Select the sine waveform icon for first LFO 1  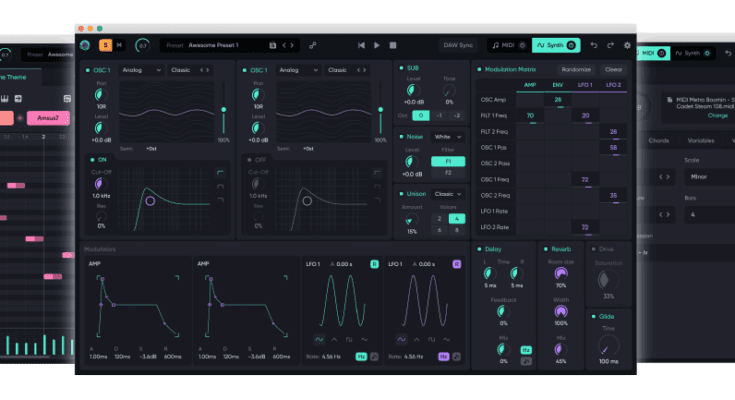[x=320, y=338]
